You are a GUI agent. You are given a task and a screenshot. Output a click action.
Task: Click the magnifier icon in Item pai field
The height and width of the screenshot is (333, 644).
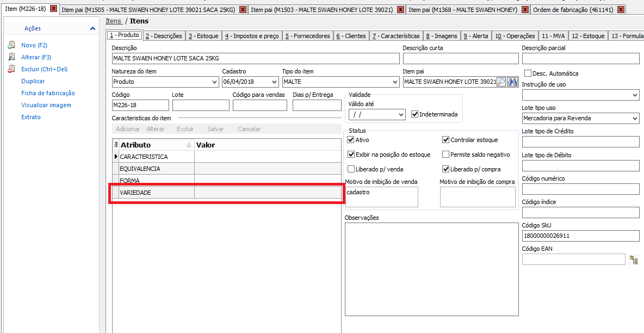click(x=501, y=82)
